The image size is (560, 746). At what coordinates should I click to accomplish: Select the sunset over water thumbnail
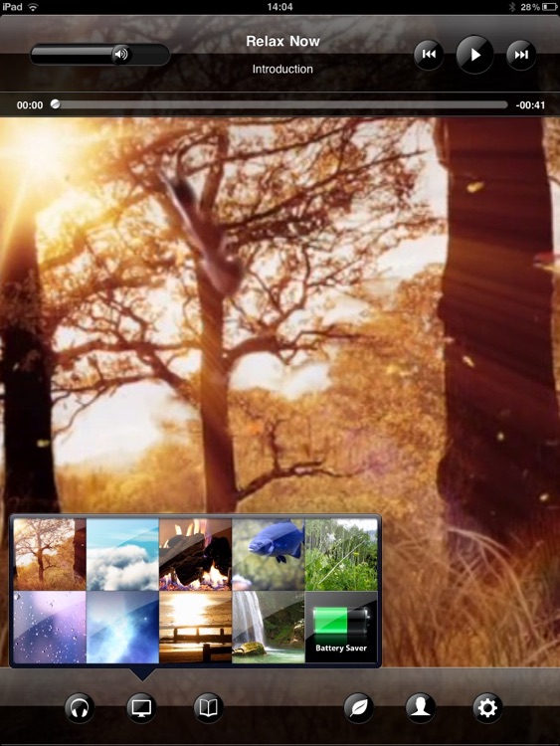click(196, 627)
